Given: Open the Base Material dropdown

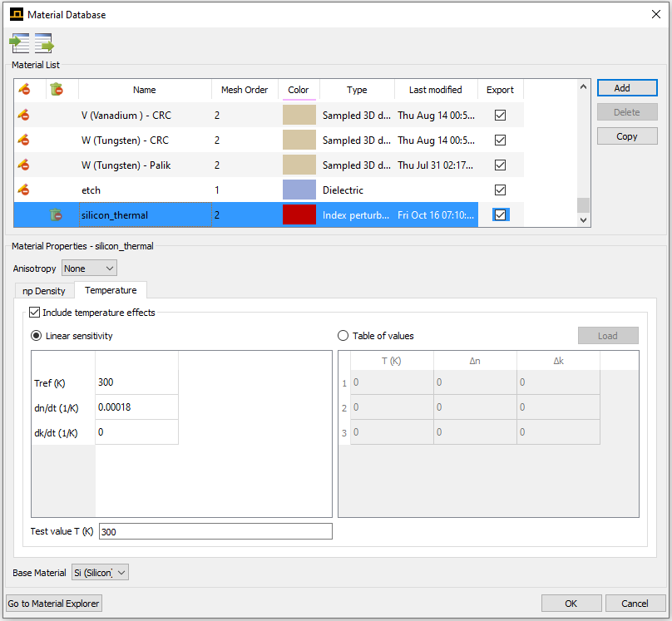Looking at the screenshot, I should pyautogui.click(x=100, y=573).
